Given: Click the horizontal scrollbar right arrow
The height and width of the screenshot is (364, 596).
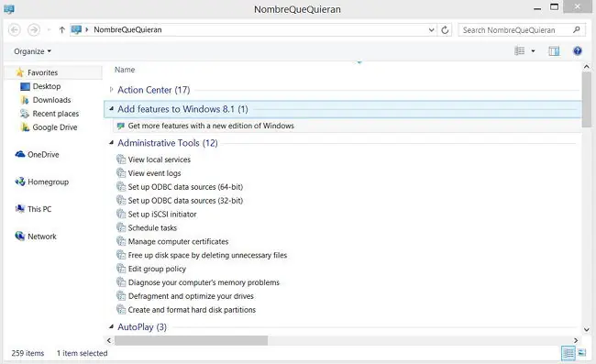Looking at the screenshot, I should [x=576, y=340].
